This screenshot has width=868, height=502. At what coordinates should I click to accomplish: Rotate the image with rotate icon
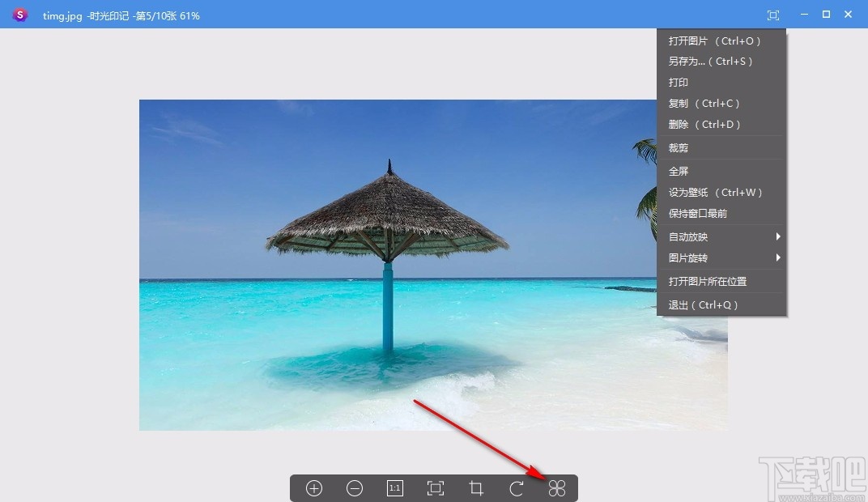[x=517, y=488]
